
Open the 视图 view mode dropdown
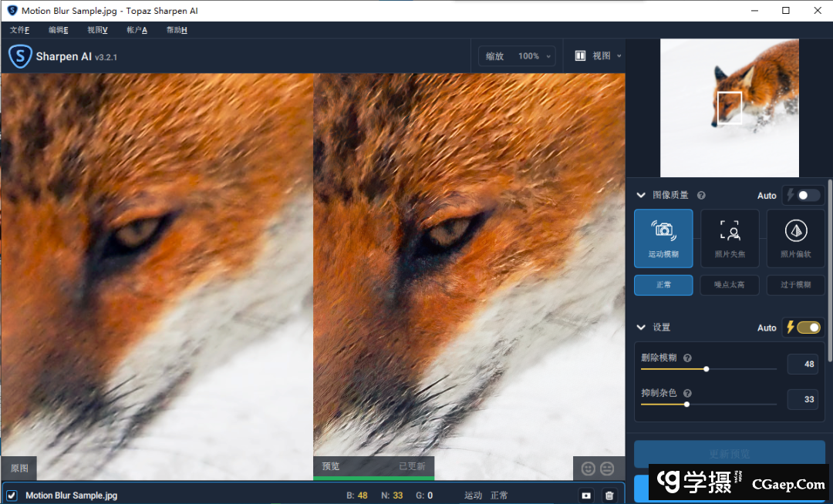pos(599,56)
